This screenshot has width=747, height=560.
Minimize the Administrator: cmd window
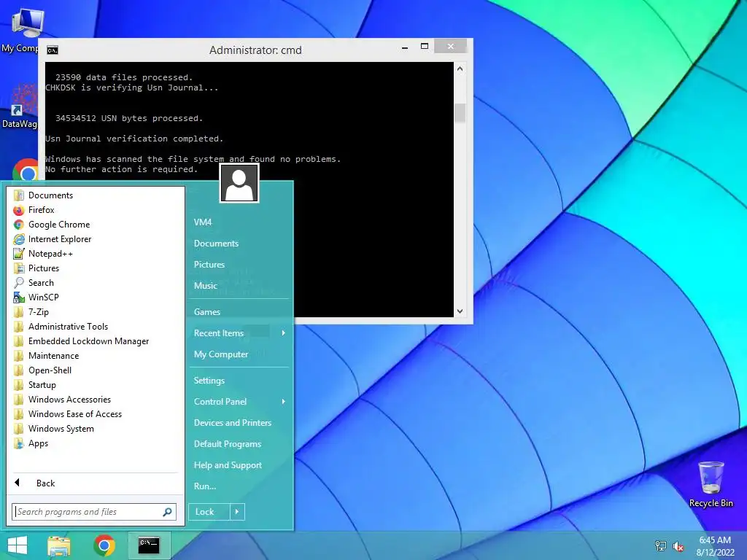(x=405, y=47)
